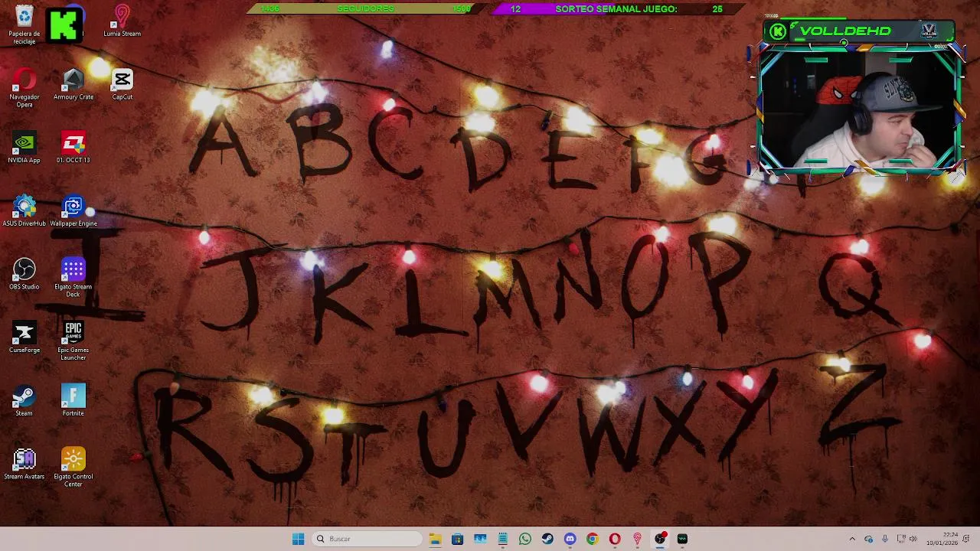
Task: Switch to Google Chrome in the taskbar
Action: [593, 539]
